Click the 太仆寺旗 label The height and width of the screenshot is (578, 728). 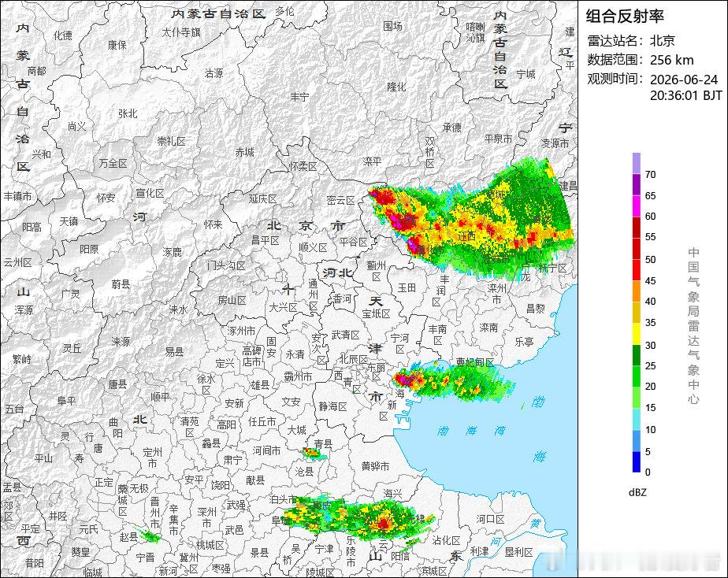click(x=181, y=32)
